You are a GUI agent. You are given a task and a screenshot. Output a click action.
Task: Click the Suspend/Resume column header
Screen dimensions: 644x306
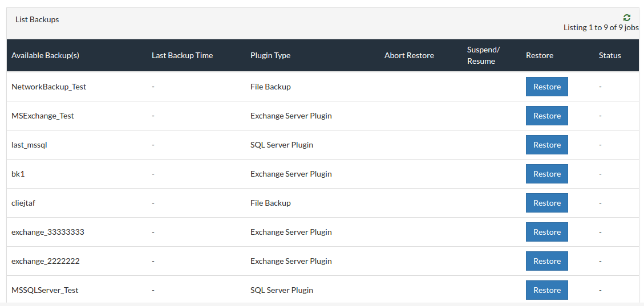[x=483, y=55]
